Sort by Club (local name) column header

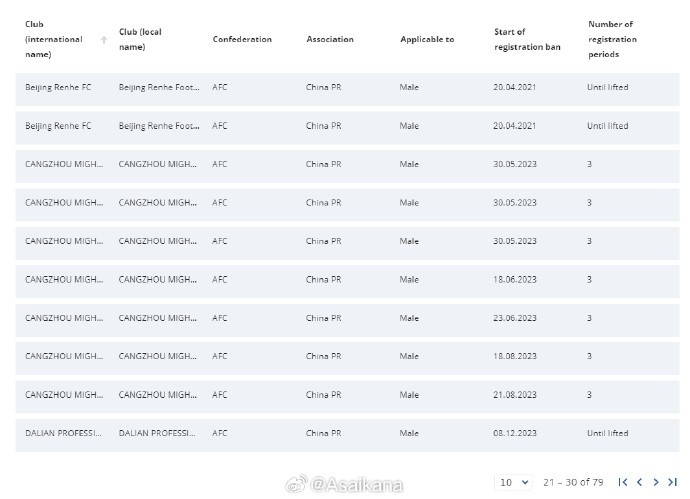point(140,39)
